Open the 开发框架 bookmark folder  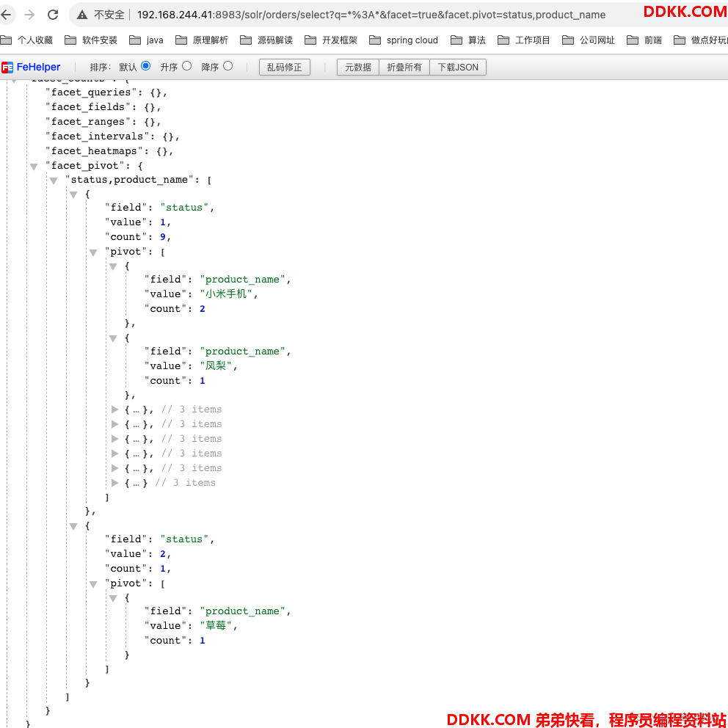coord(331,40)
